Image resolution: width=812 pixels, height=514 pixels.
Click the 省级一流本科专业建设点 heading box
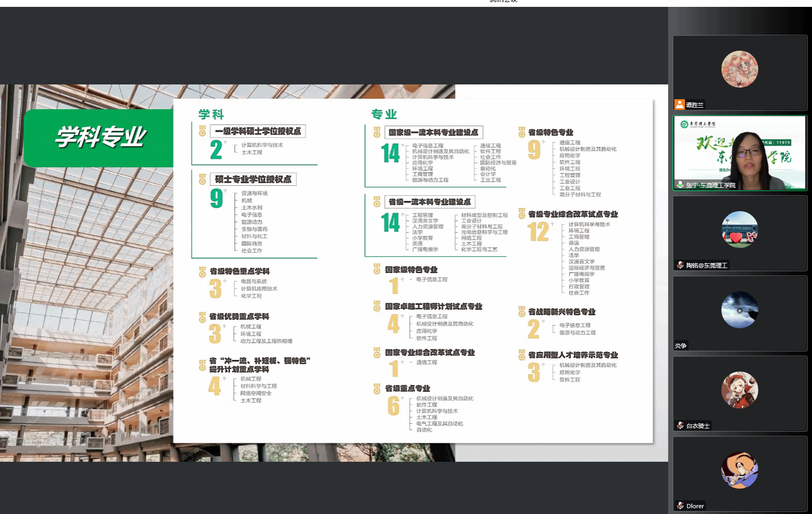(429, 202)
